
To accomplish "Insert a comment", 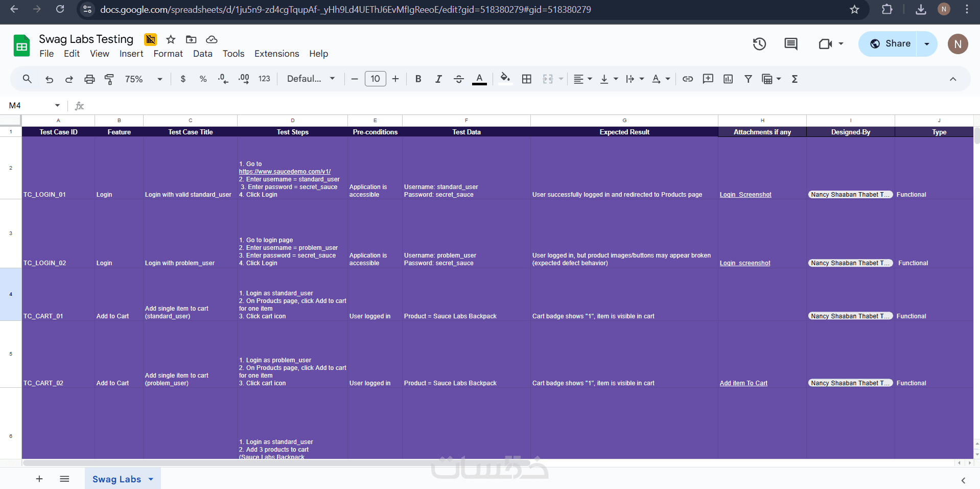I will 708,79.
